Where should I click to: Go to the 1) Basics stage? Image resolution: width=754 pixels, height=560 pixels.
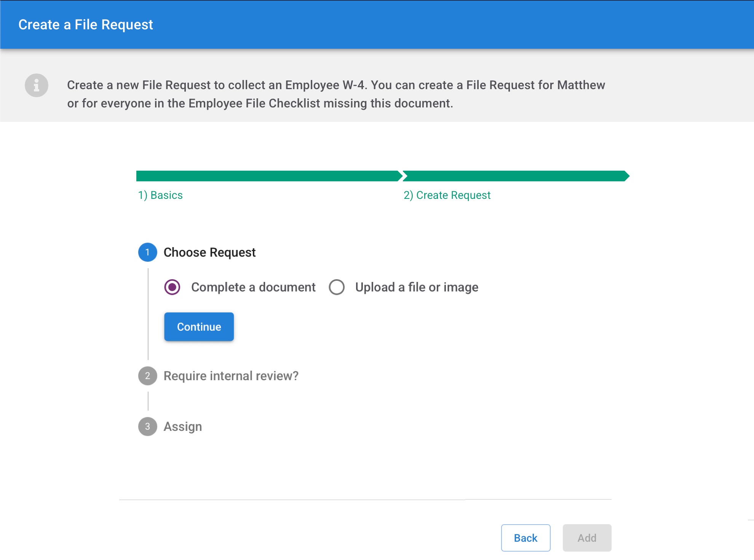tap(160, 195)
